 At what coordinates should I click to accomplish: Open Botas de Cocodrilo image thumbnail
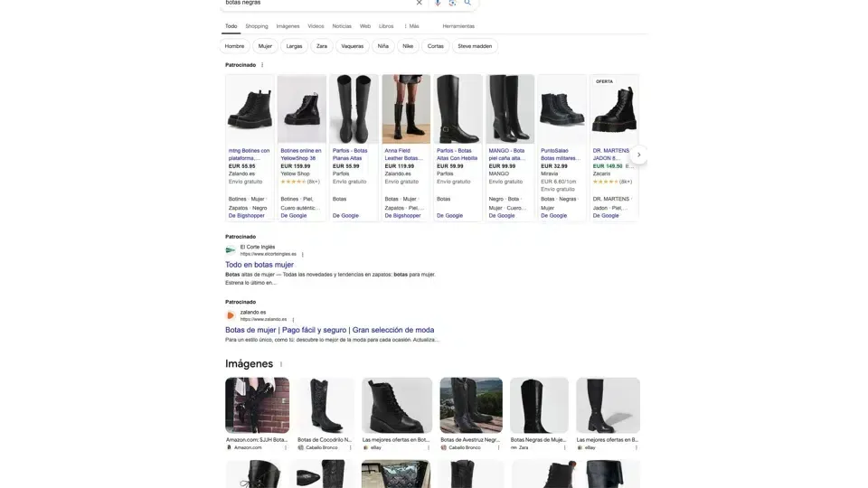click(x=325, y=405)
